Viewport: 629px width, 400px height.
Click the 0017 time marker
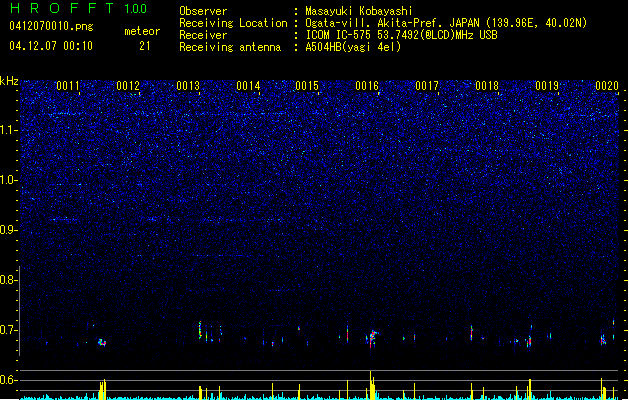pos(427,86)
